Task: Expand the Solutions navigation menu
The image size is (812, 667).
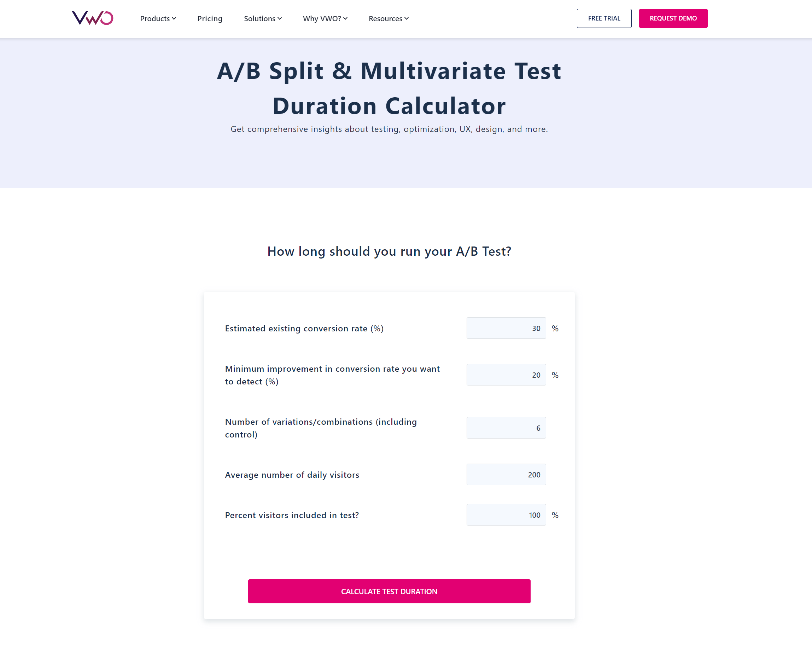Action: (262, 18)
